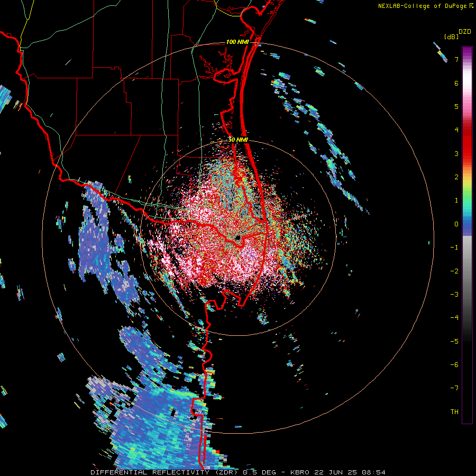Click the KBRO radar station identifier

300,472
